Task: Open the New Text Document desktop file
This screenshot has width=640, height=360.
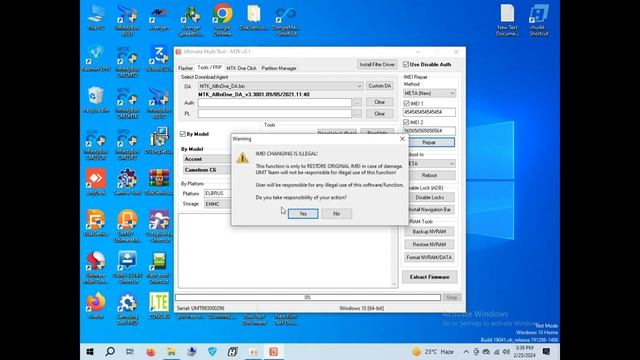Action: [x=507, y=20]
